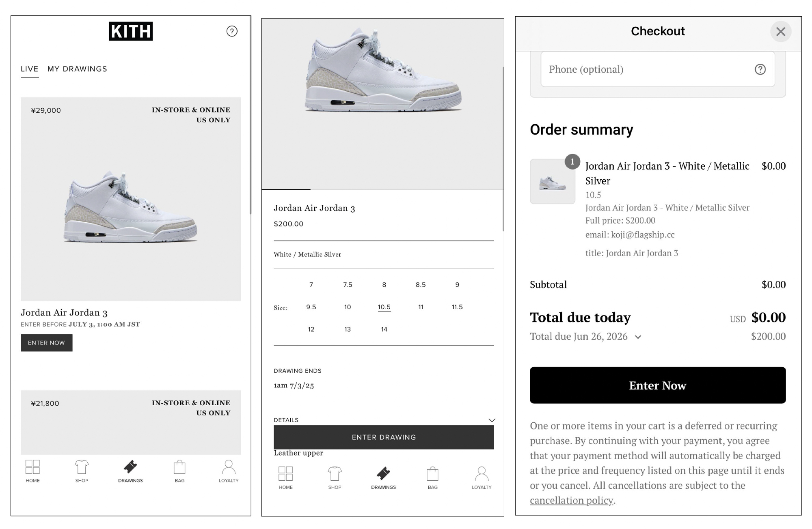Open the cancellation policy link
The image size is (812, 529).
571,500
